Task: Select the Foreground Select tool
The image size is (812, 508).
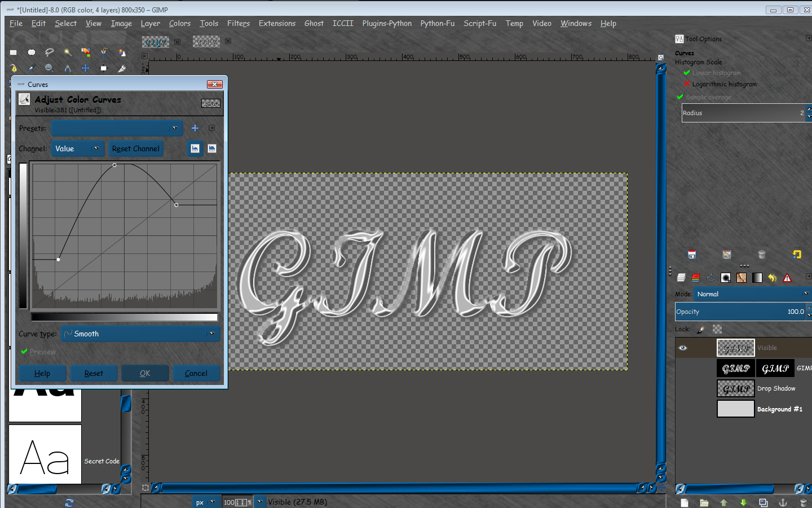Action: pyautogui.click(x=122, y=52)
